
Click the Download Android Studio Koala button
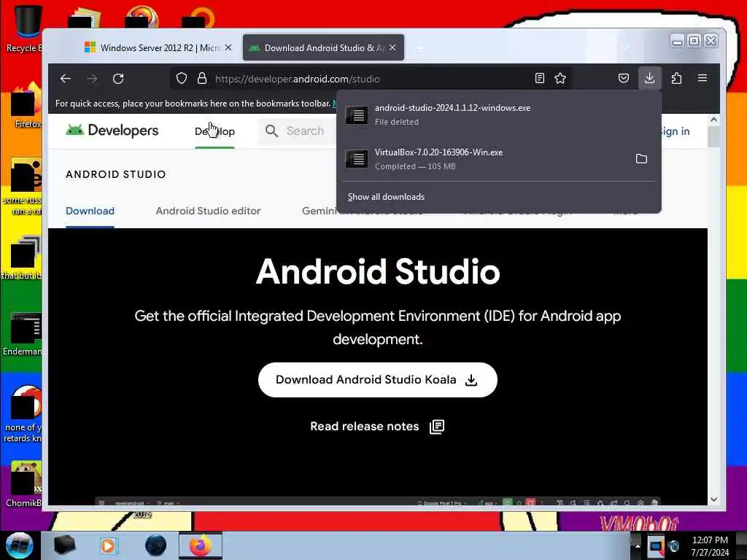pyautogui.click(x=377, y=379)
